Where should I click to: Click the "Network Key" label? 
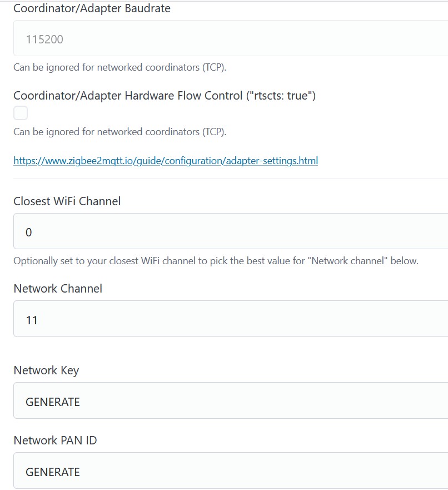click(x=46, y=370)
